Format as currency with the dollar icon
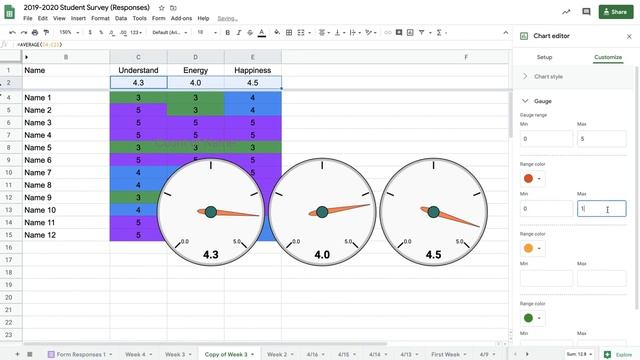 click(90, 32)
